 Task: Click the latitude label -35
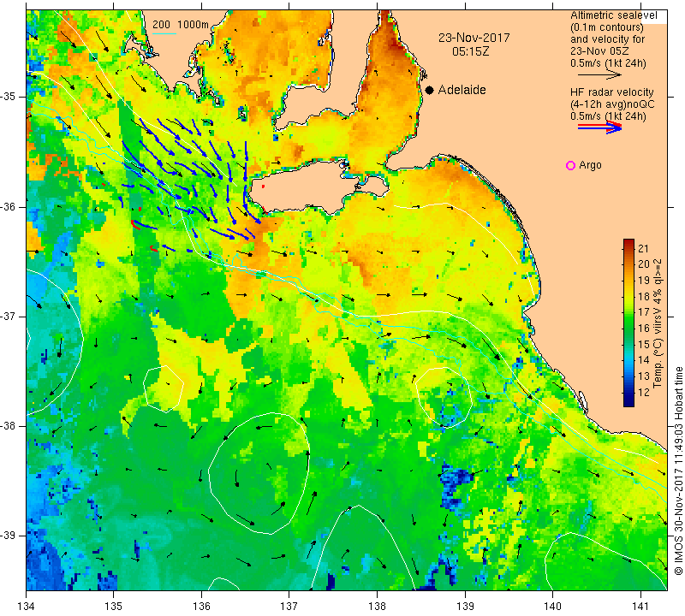[9, 97]
